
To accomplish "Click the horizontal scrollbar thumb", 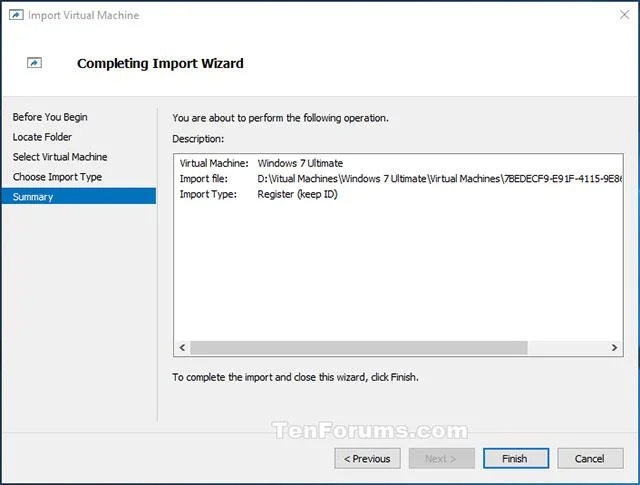I will point(359,348).
